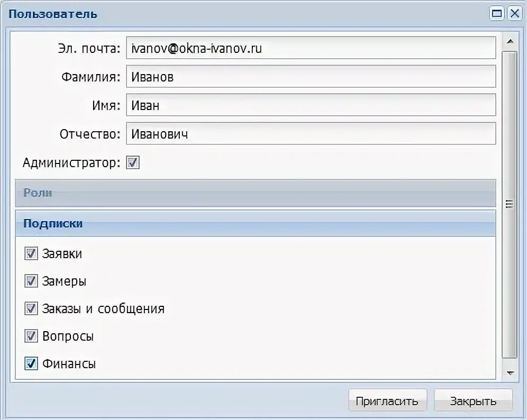Viewport: 527px width, 420px height.
Task: Uncheck the Заявки subscription
Action: [31, 253]
